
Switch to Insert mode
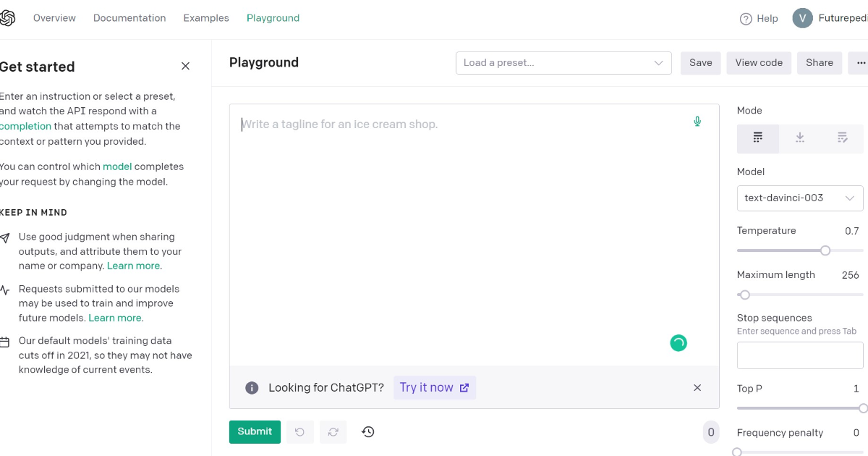coord(800,138)
